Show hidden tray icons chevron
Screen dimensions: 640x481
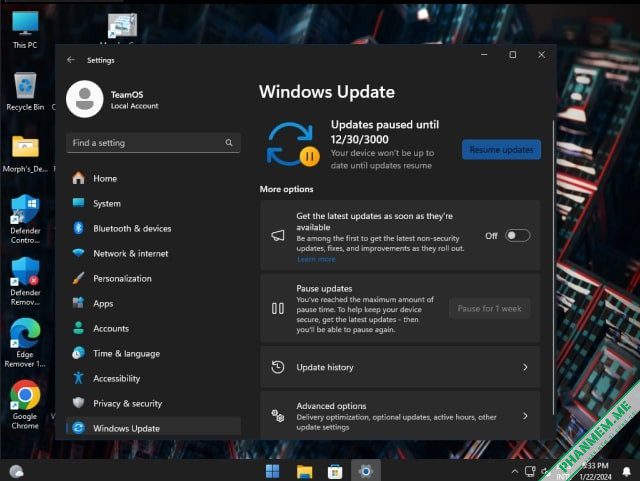(x=515, y=472)
